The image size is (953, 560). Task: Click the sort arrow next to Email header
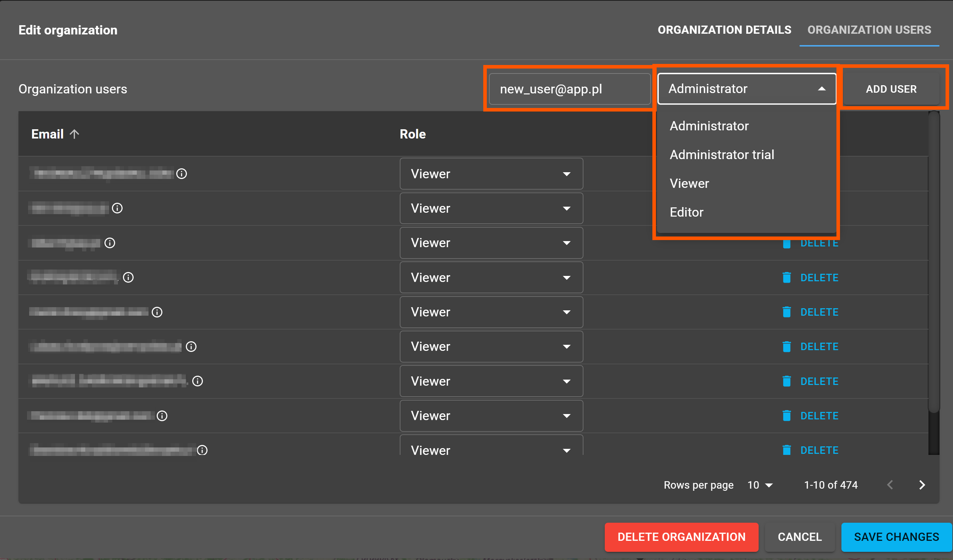(75, 134)
